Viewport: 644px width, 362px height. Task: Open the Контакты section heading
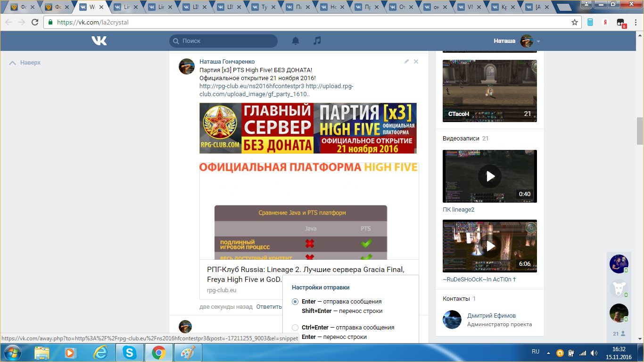point(456,299)
